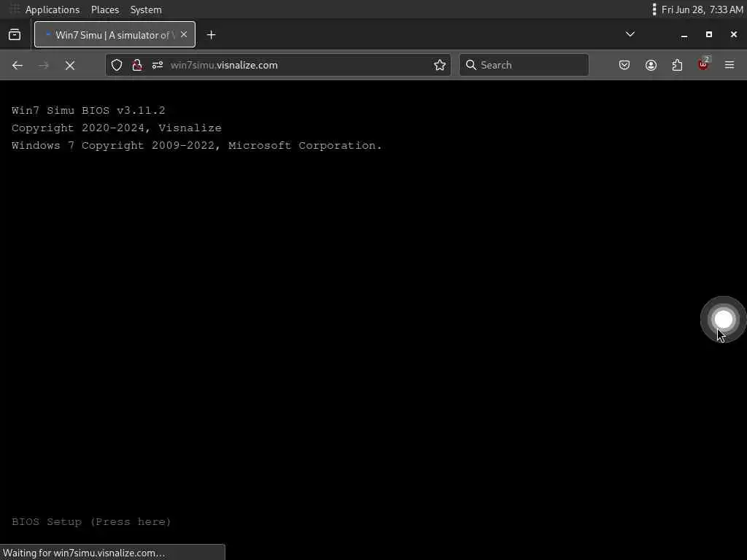Viewport: 747px width, 560px height.
Task: Open the uBlock Origin extension
Action: pos(704,64)
